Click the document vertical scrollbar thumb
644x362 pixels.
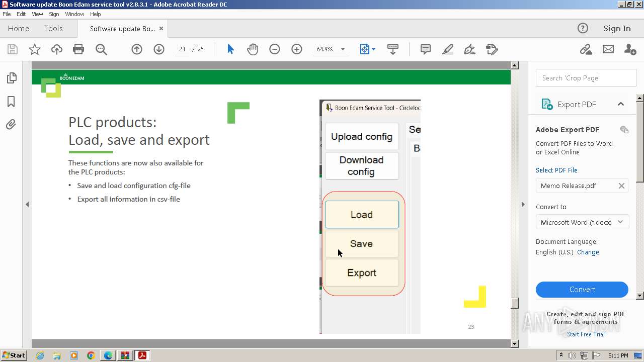pyautogui.click(x=514, y=303)
